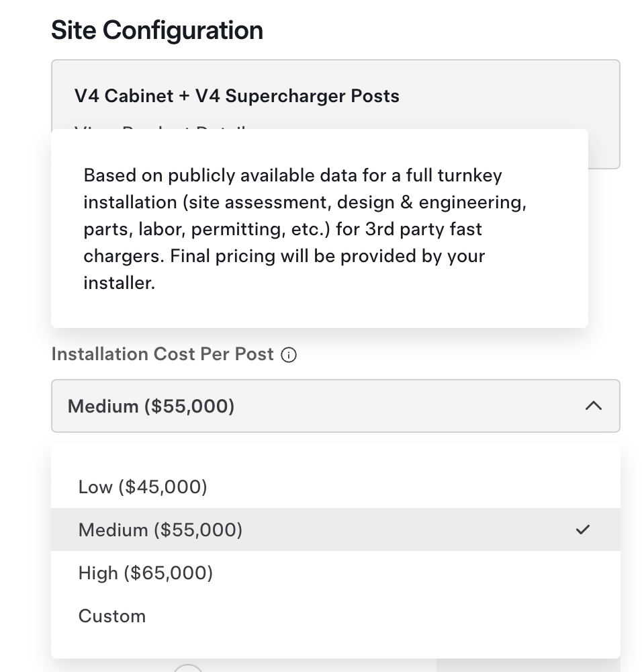
Task: Click the tooltip line starting "installation (site assessment"
Action: [305, 202]
